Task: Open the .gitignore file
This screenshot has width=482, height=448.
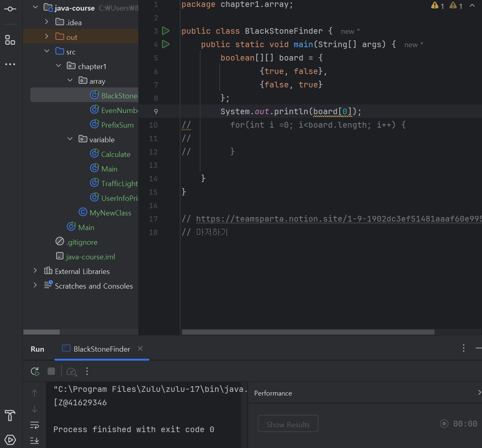Action: tap(76, 242)
